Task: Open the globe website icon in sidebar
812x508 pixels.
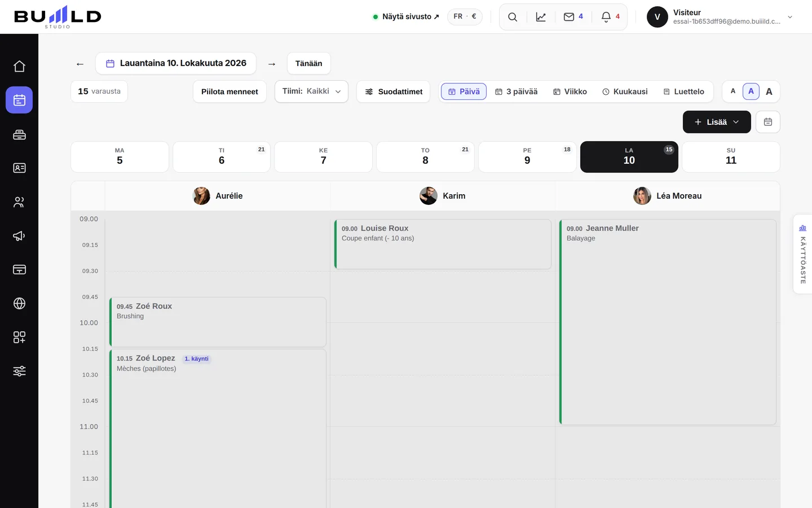Action: (19, 303)
